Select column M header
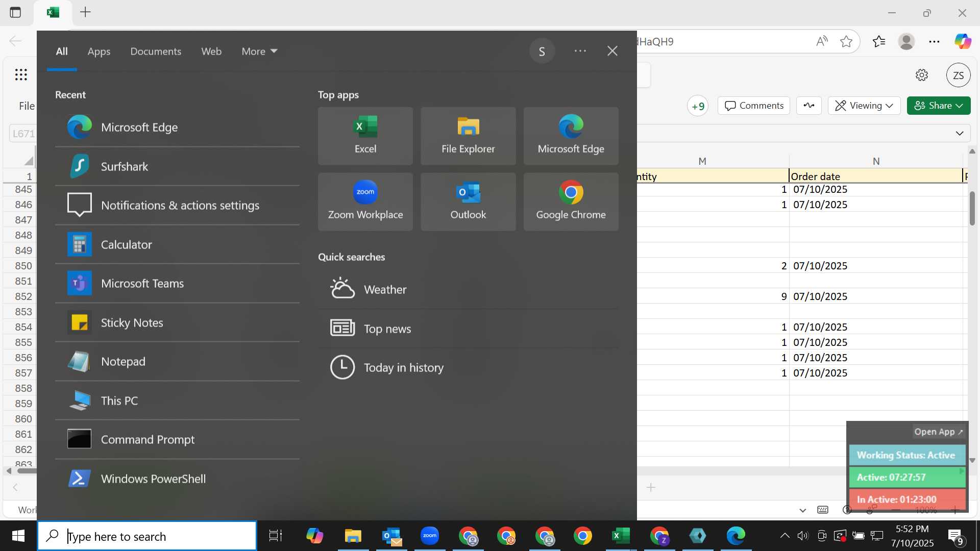Screen dimensions: 980x551 [702, 161]
